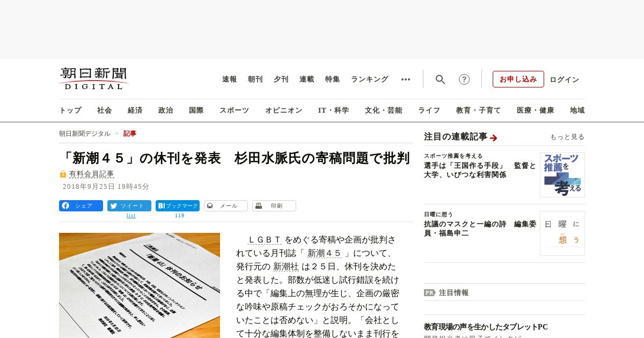This screenshot has height=338, width=644.
Task: Select the 経済 navigation tab
Action: 135,111
